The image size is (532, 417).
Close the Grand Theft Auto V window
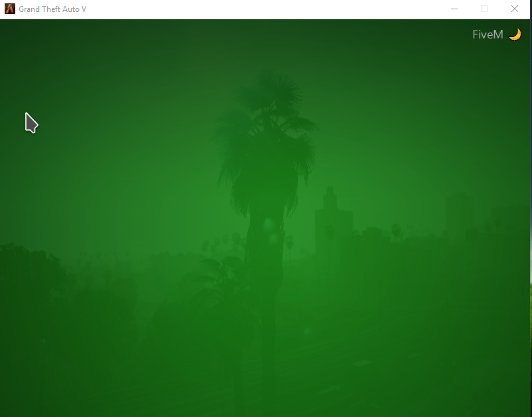514,9
